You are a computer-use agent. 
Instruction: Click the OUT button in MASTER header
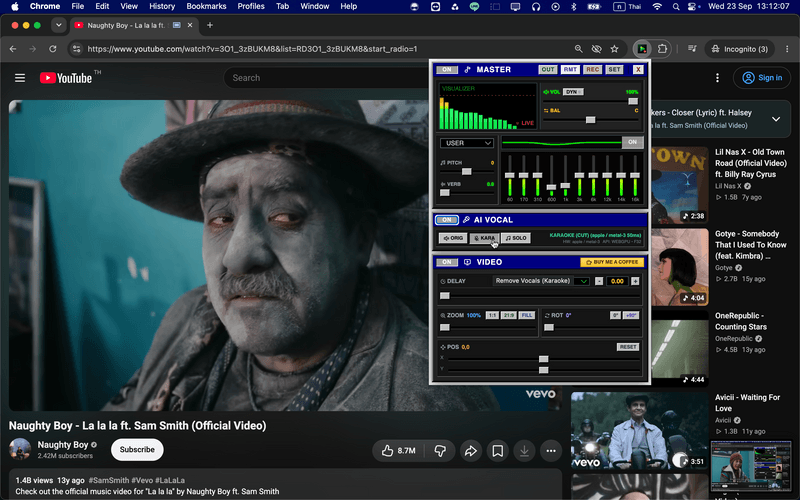(547, 70)
